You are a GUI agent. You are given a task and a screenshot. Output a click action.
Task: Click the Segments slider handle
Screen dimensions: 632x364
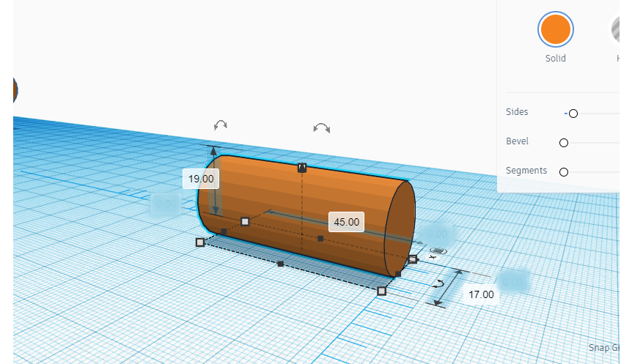(564, 172)
